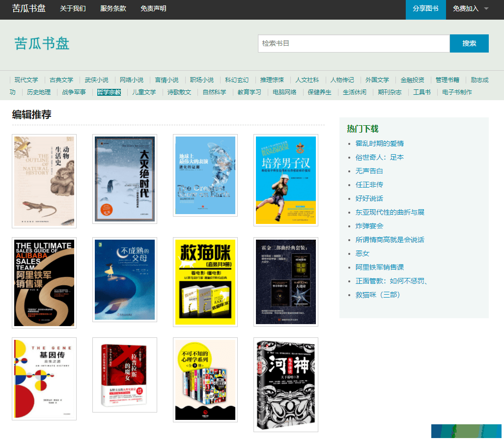Image resolution: width=504 pixels, height=441 pixels.
Task: Select the 教育学习 category
Action: pyautogui.click(x=250, y=92)
